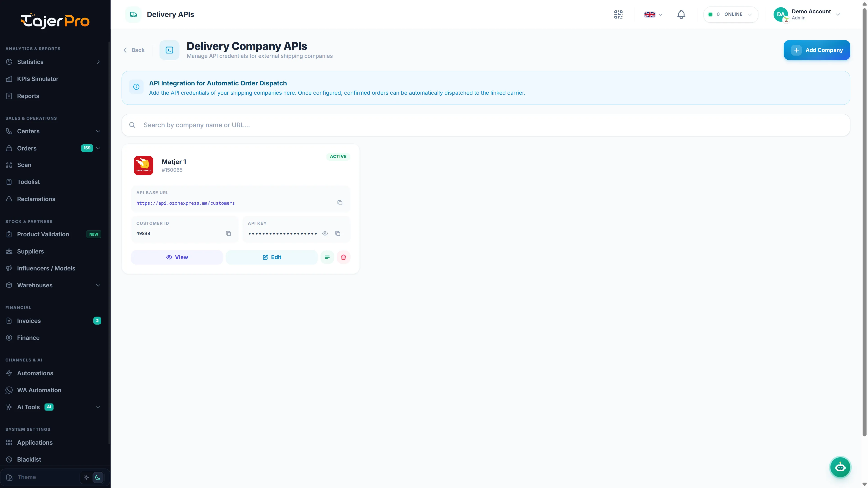
Task: Click the Delivery APIs truck icon
Action: (x=133, y=14)
